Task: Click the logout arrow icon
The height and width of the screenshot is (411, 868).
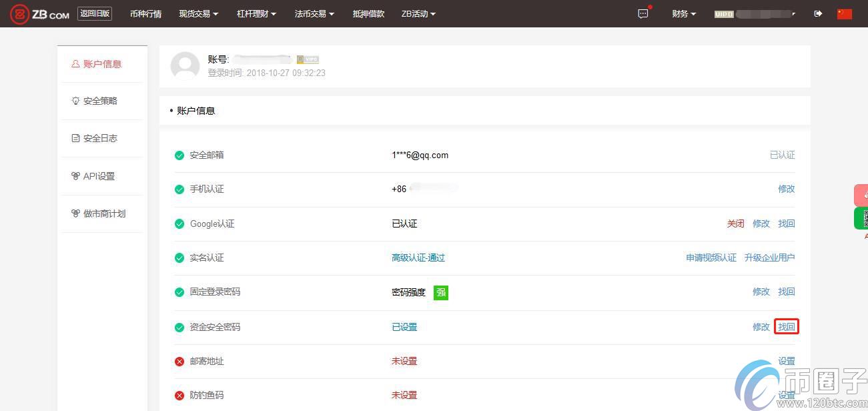Action: tap(818, 13)
